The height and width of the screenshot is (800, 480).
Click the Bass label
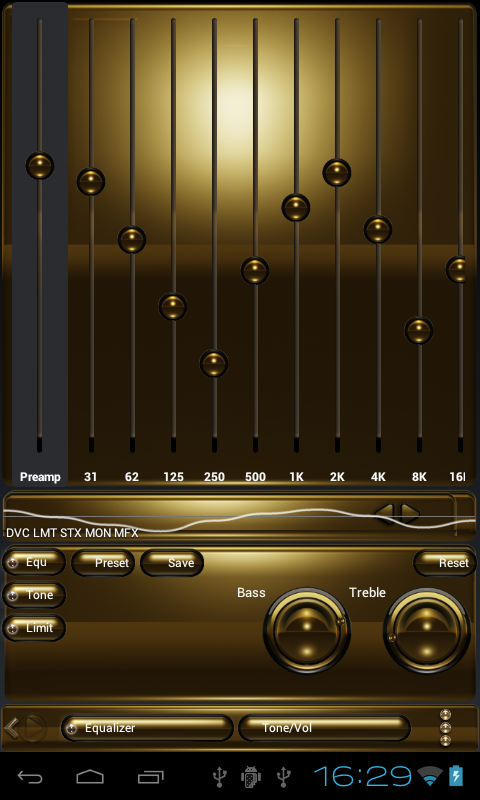coord(251,592)
